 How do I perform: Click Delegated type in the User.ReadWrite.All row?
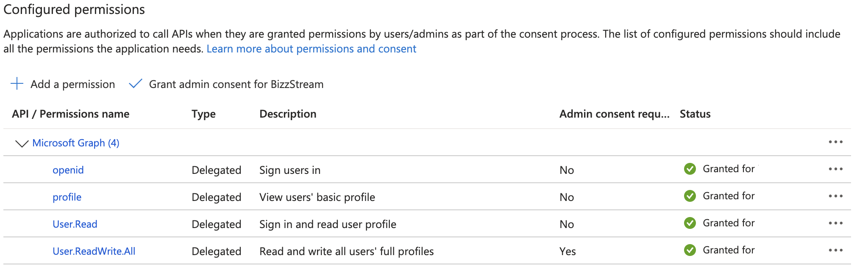(x=216, y=251)
